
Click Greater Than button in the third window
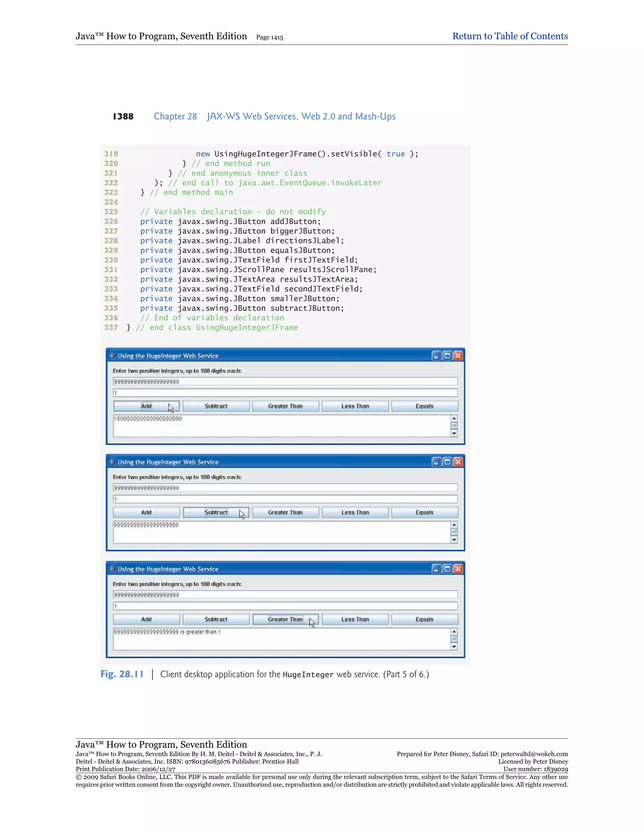pos(286,620)
